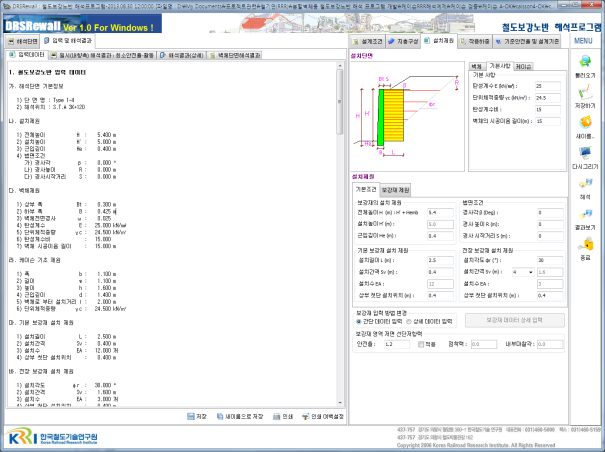Click the 새이름 (Save As) orange icon
This screenshot has width=605, height=452.
[585, 122]
